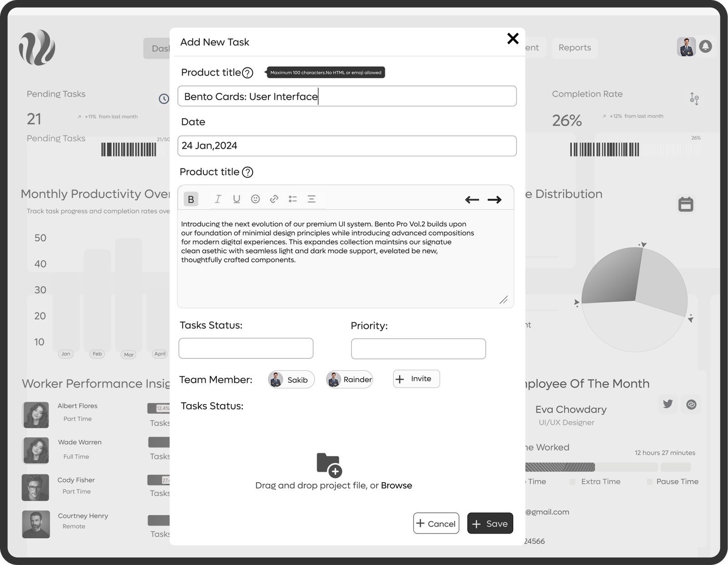Open the Priority dropdown field

pyautogui.click(x=418, y=349)
